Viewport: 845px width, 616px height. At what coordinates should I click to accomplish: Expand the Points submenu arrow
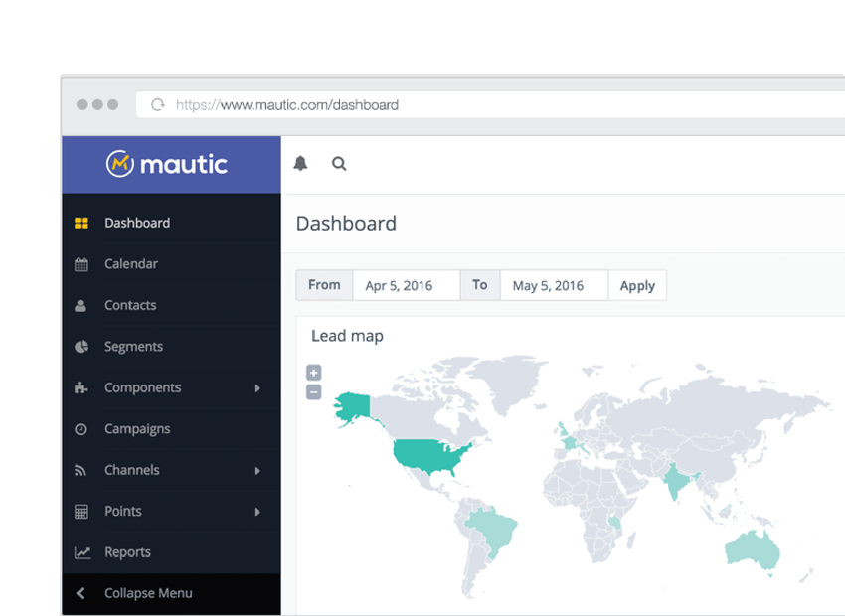click(257, 512)
